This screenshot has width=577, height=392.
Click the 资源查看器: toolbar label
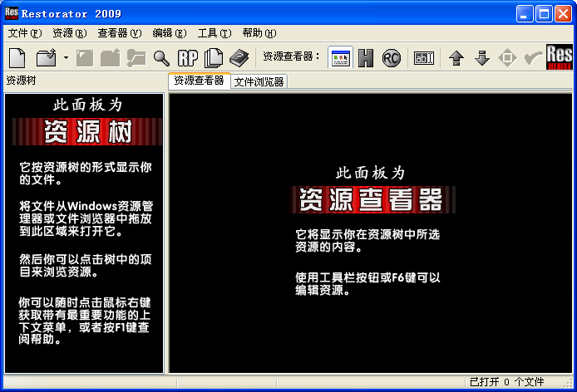pos(292,56)
